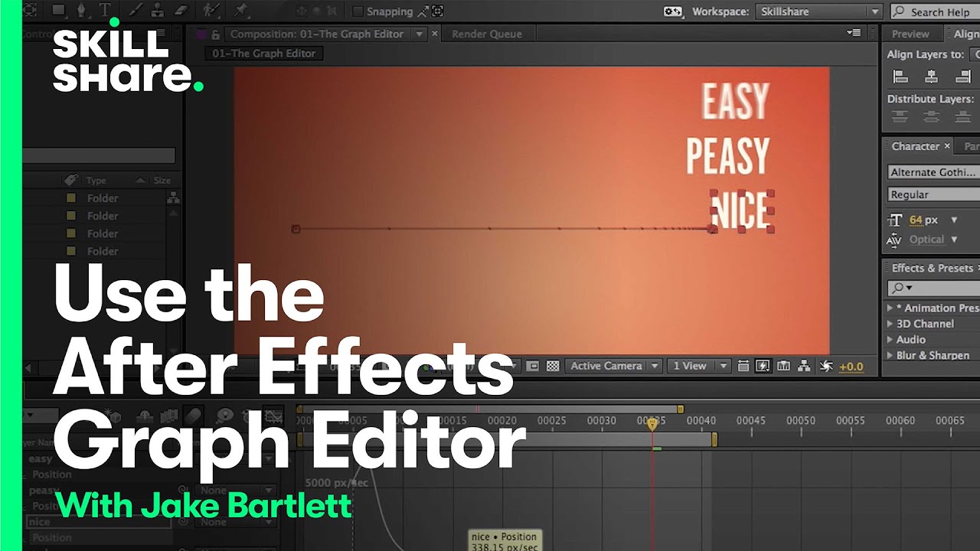
Task: Open the font size dropdown arrow
Action: click(954, 220)
